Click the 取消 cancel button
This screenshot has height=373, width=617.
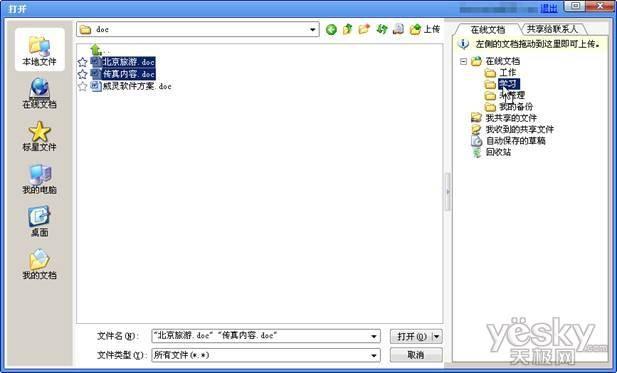pos(416,355)
